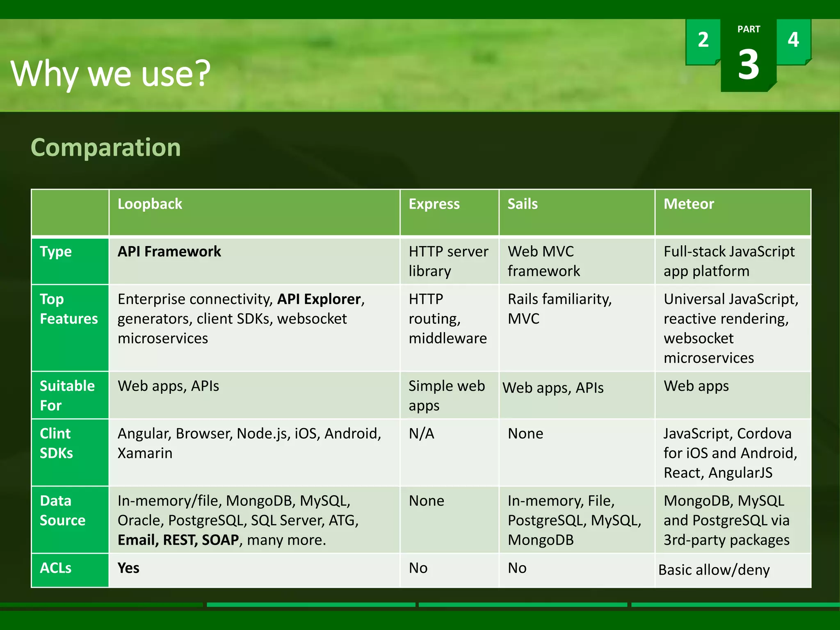Screen dimensions: 840x630
Task: Click the 'N/A' cell under Express
Action: [450, 453]
